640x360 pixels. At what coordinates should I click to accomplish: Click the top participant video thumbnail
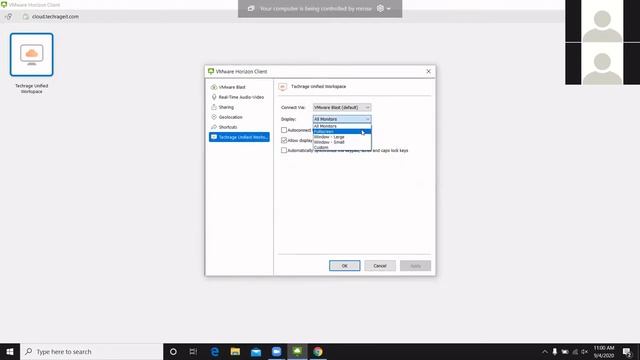[602, 21]
